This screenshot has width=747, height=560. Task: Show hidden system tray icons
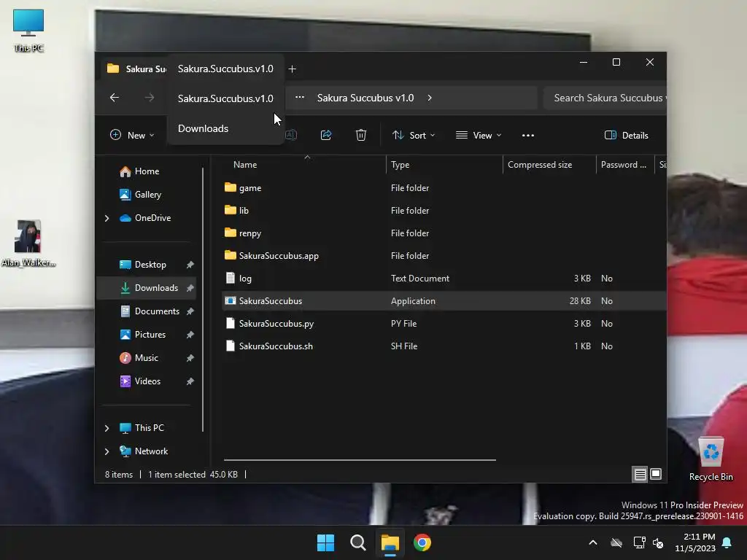593,542
